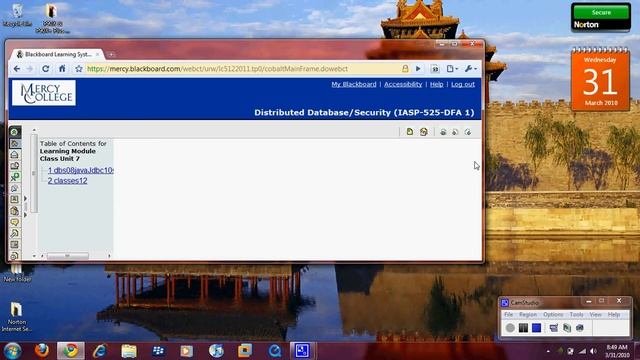Click the green X sidebar icon

tap(14, 177)
